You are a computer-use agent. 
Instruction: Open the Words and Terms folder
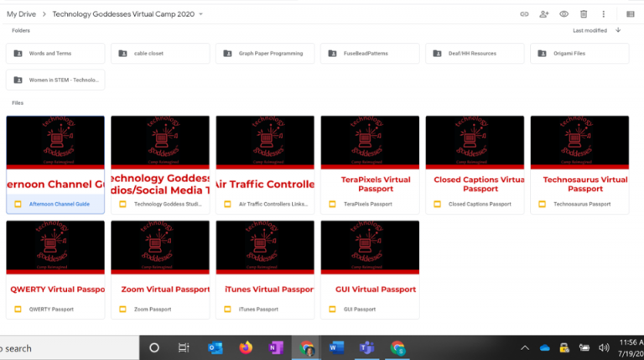pos(55,54)
